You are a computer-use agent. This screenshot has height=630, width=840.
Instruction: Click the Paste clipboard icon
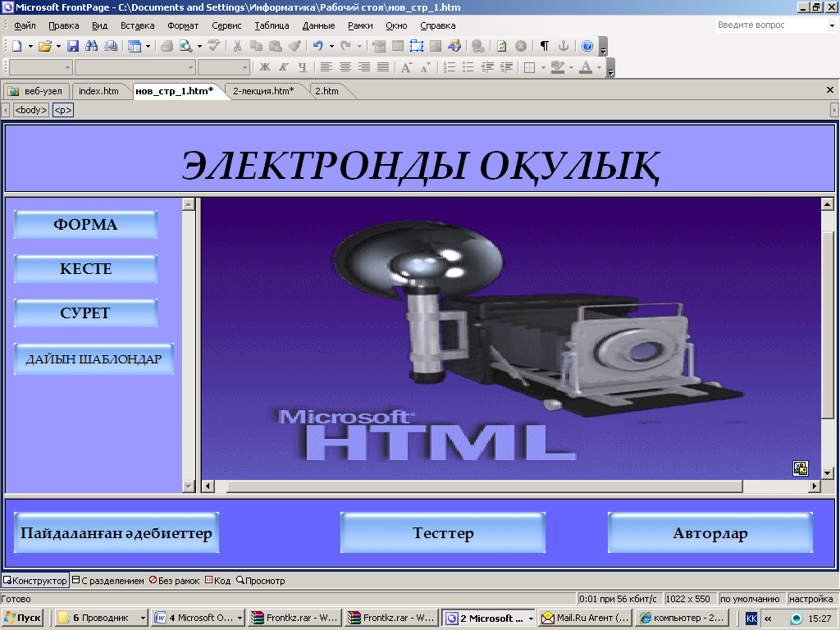coord(276,46)
